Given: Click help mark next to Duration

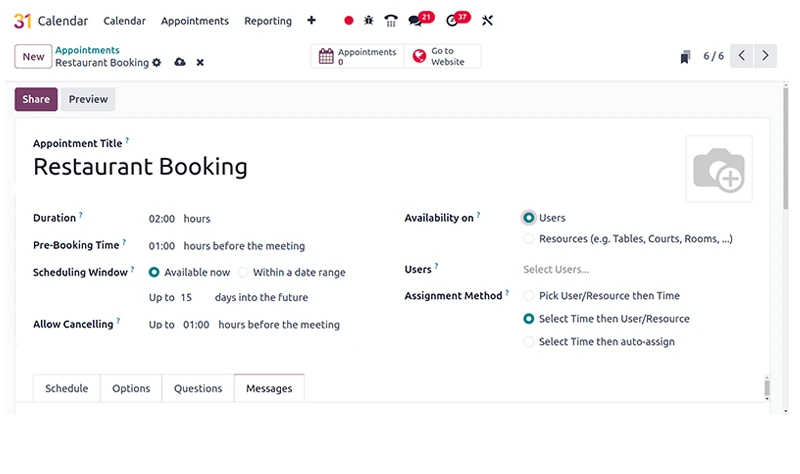Looking at the screenshot, I should click(x=81, y=215).
